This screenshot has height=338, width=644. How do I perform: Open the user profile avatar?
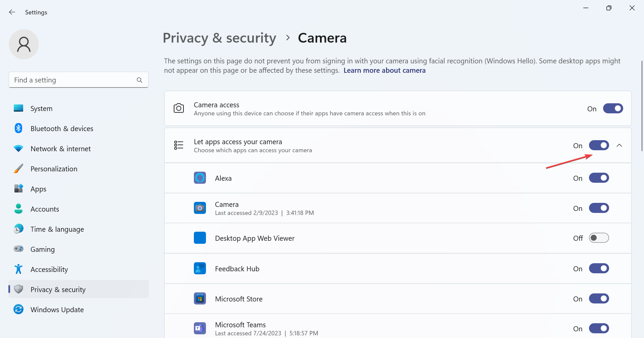[x=24, y=44]
